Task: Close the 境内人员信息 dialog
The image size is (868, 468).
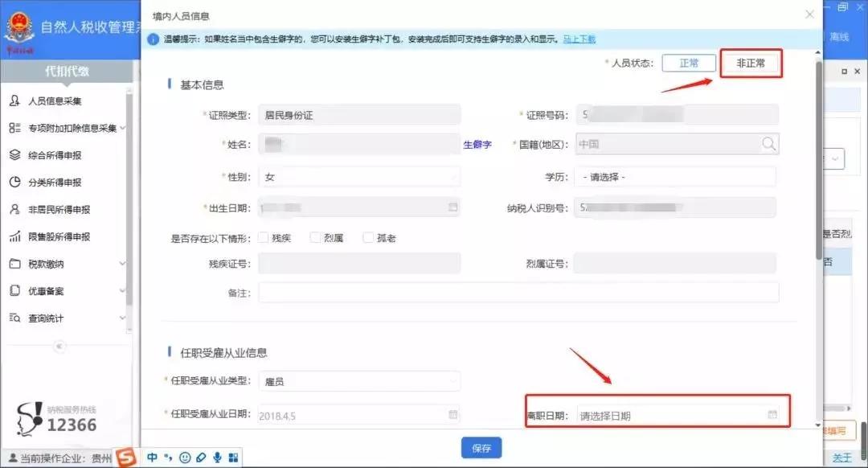Action: [x=809, y=14]
